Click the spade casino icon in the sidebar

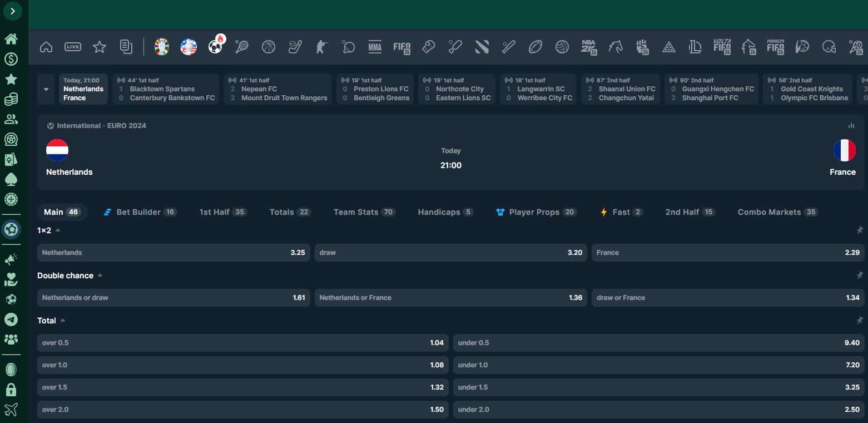click(11, 179)
